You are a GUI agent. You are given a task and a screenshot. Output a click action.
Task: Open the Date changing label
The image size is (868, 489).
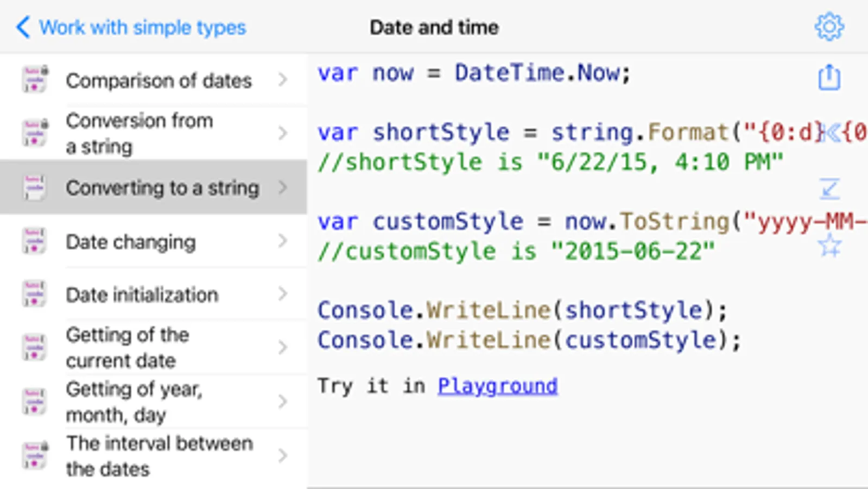[x=130, y=242]
